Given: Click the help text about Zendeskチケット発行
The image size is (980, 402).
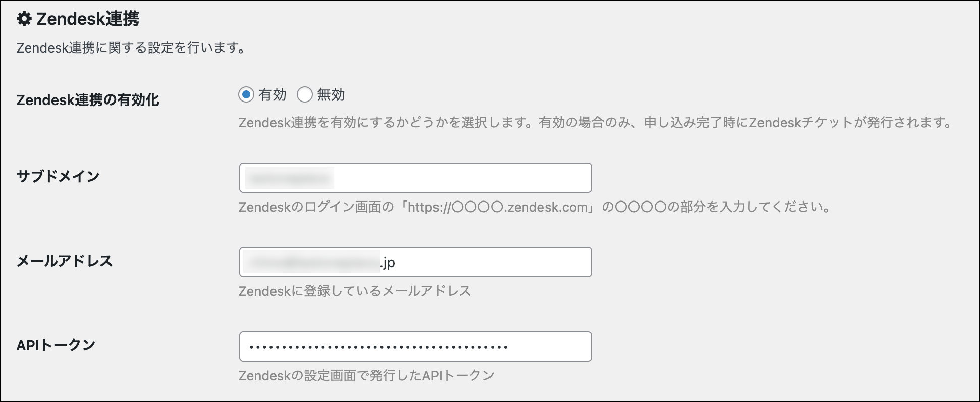Looking at the screenshot, I should tap(595, 123).
